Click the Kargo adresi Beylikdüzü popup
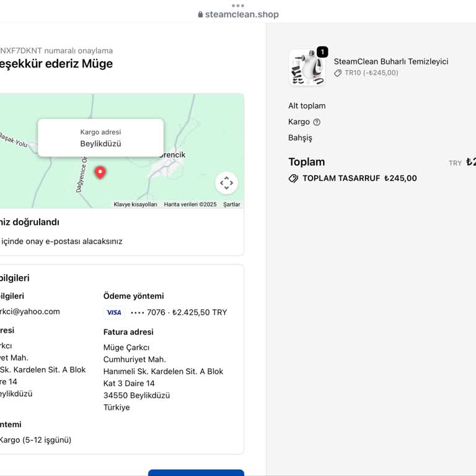 click(x=100, y=138)
